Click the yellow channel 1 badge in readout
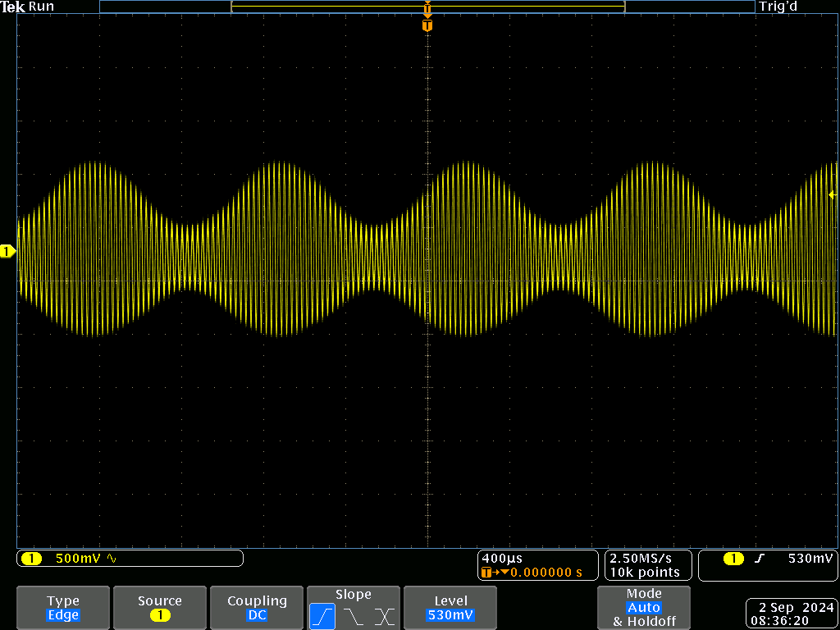The height and width of the screenshot is (630, 840). pyautogui.click(x=31, y=559)
